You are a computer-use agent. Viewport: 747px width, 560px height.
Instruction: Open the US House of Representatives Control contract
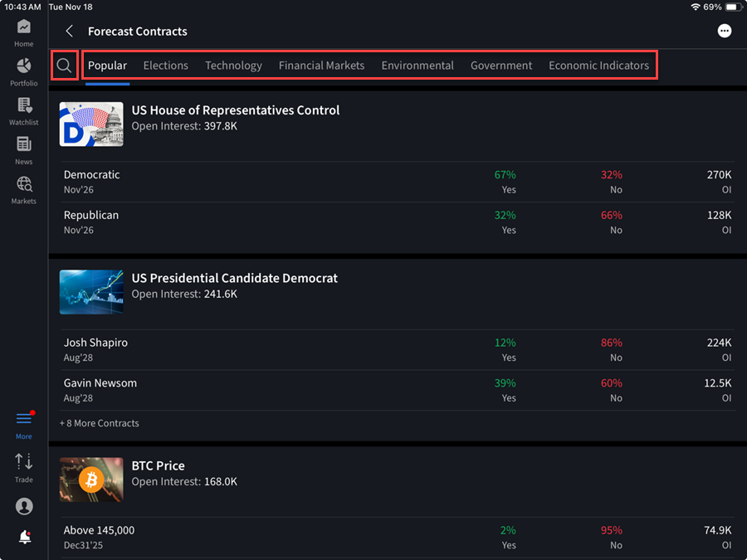[x=236, y=110]
